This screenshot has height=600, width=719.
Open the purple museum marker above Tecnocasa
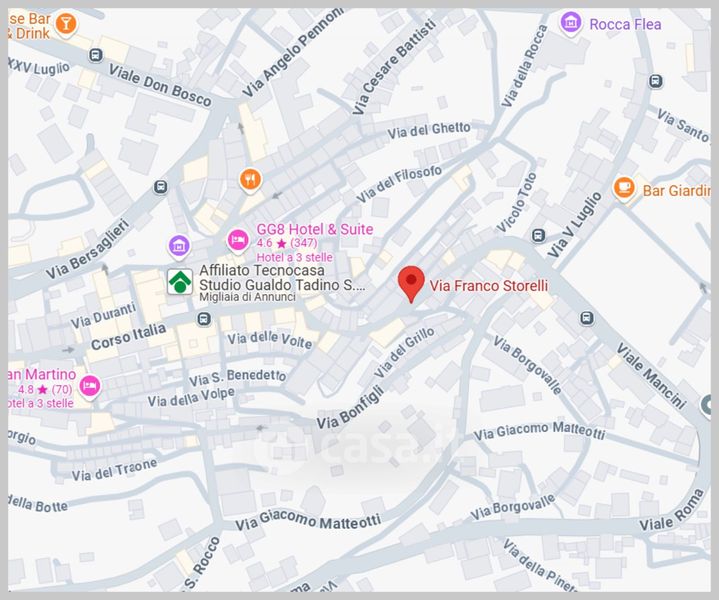coord(179,247)
